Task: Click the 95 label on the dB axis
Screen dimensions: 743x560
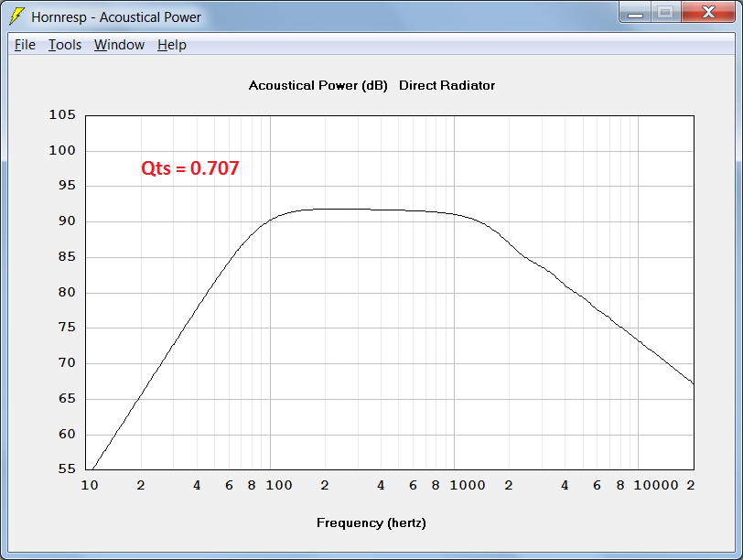Action: (x=67, y=186)
